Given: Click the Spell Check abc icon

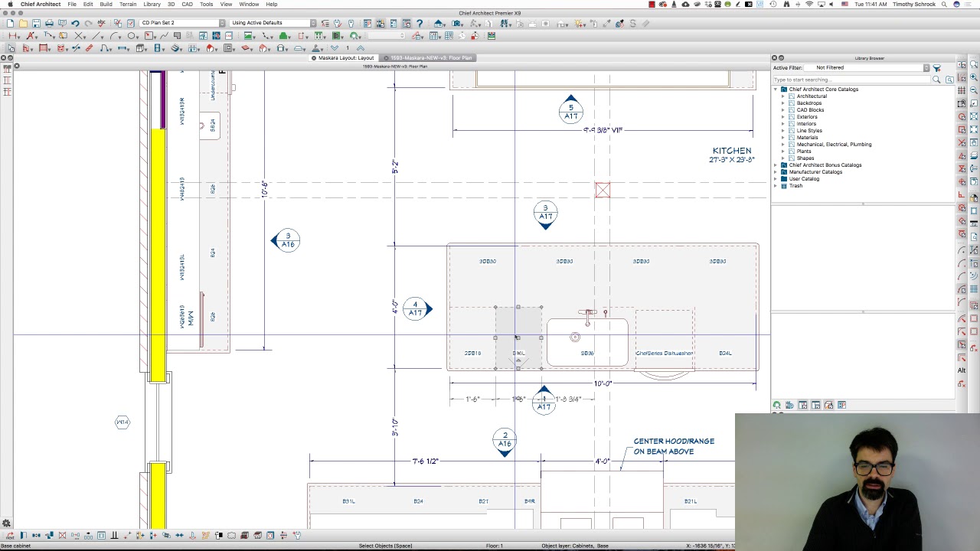Looking at the screenshot, I should click(x=101, y=23).
